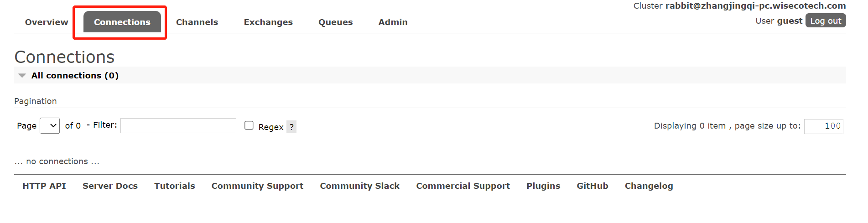Visit the Server Docs link
This screenshot has width=868, height=223.
point(110,186)
